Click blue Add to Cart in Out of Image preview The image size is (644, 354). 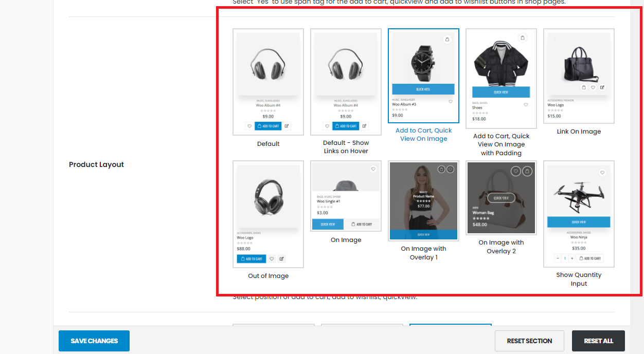click(252, 259)
